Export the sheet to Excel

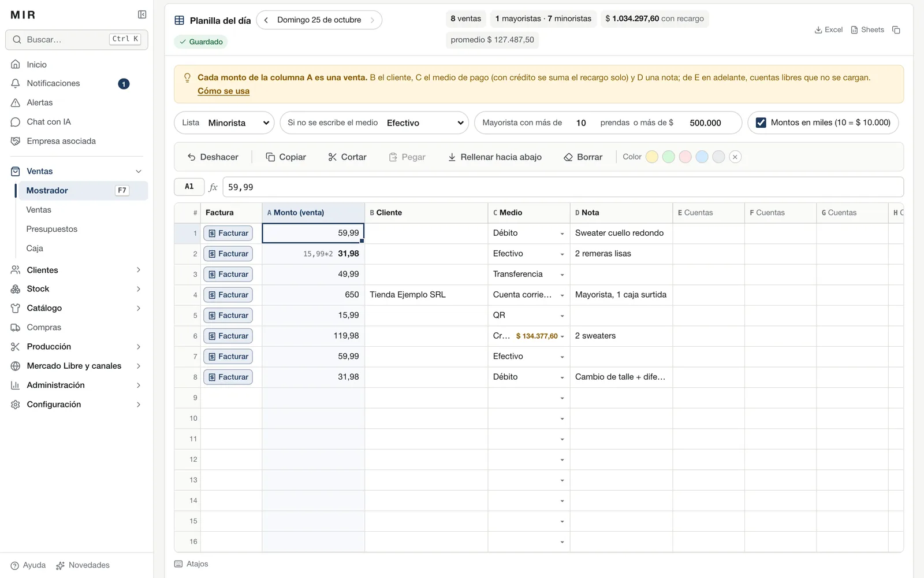[829, 29]
